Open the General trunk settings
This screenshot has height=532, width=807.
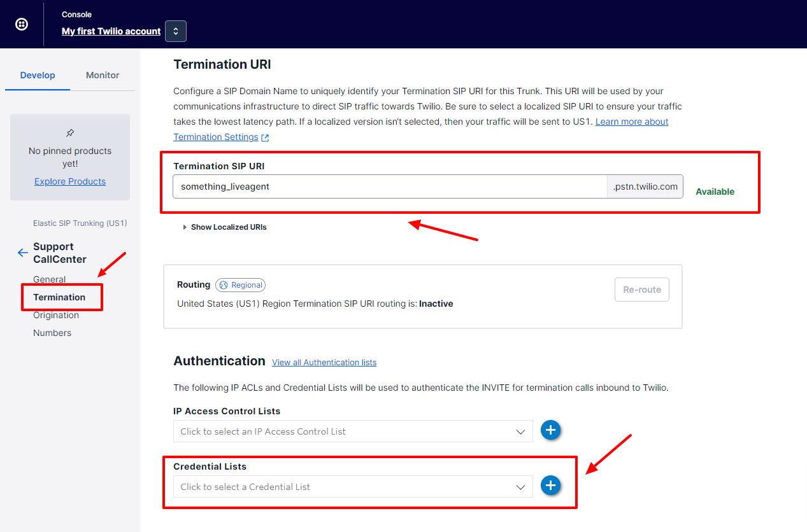(49, 279)
